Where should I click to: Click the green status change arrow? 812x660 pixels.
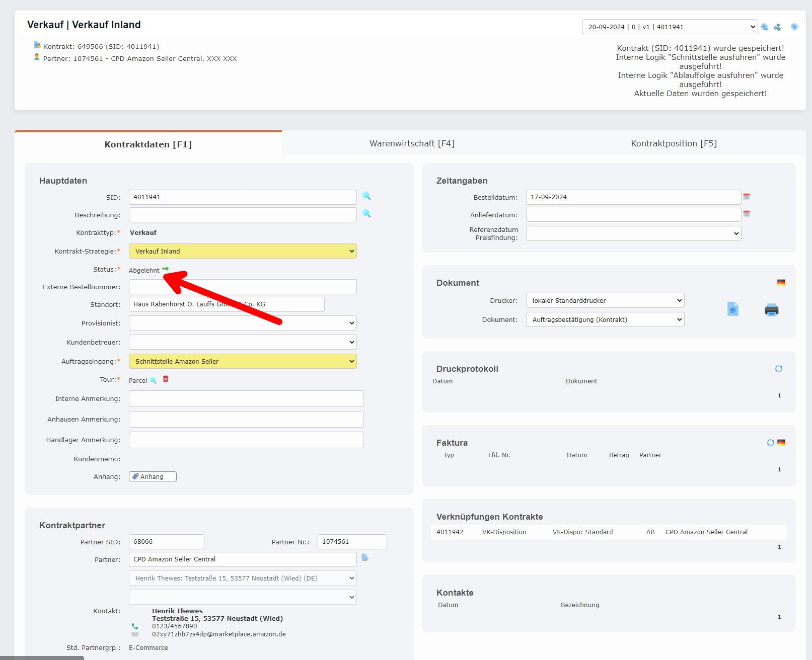pyautogui.click(x=166, y=269)
